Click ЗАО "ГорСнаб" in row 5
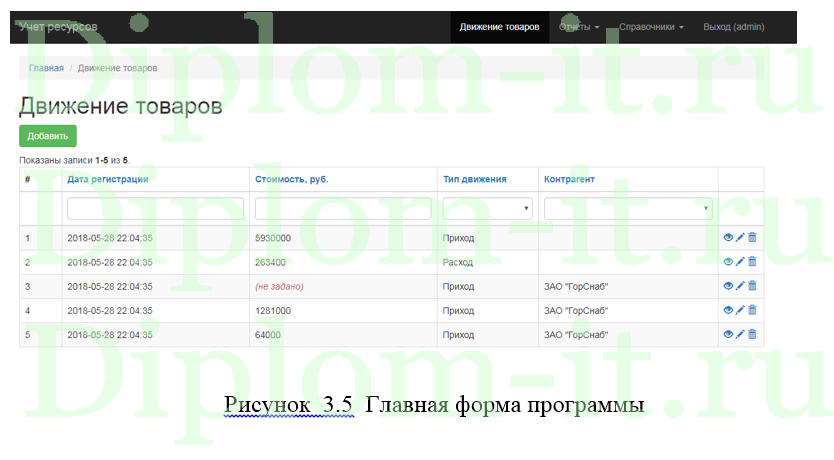 pos(576,335)
